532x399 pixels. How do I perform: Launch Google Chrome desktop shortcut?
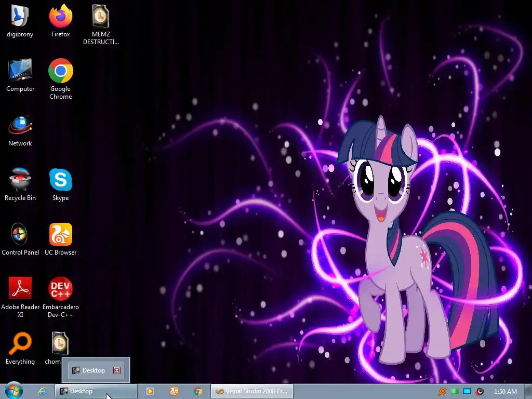(x=60, y=79)
